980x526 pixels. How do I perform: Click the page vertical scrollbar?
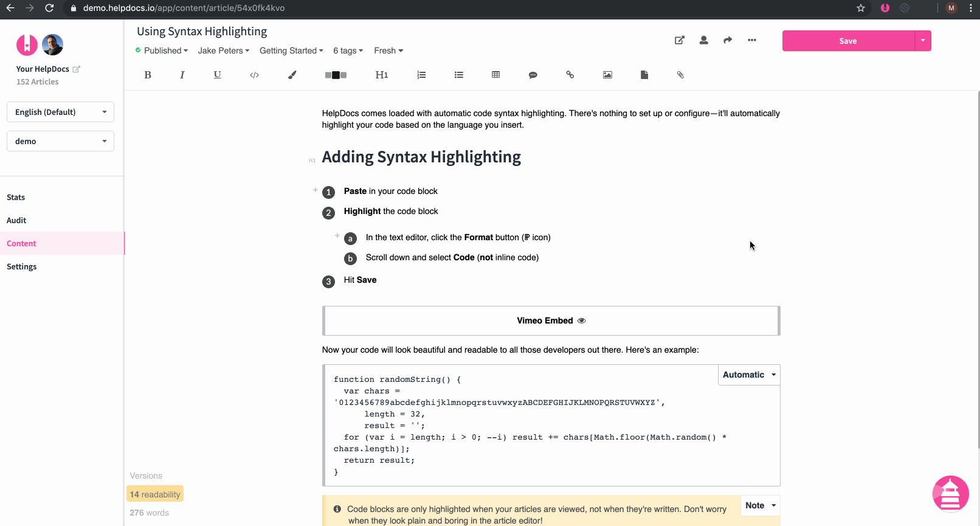978,270
